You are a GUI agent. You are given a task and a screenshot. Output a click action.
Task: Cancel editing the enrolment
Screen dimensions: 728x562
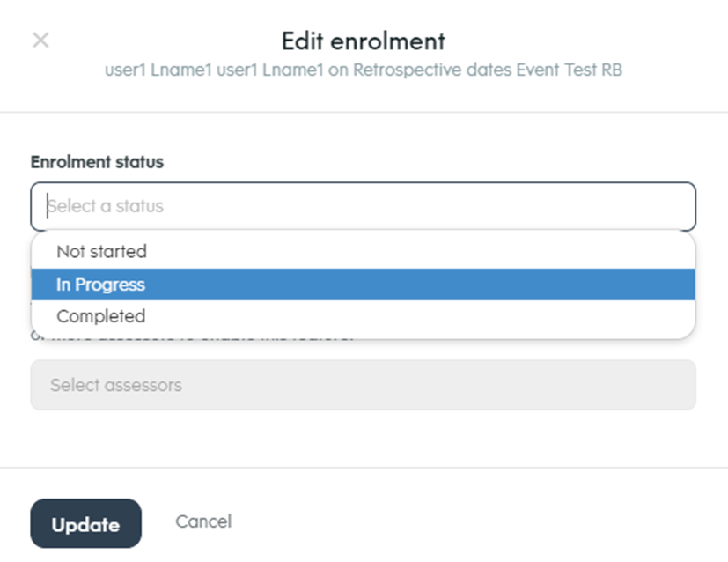pos(203,521)
